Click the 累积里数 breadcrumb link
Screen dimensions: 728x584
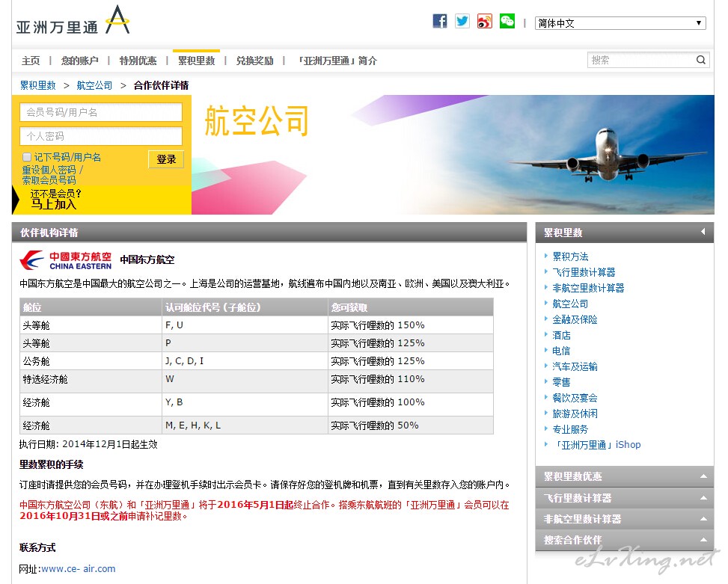(37, 85)
